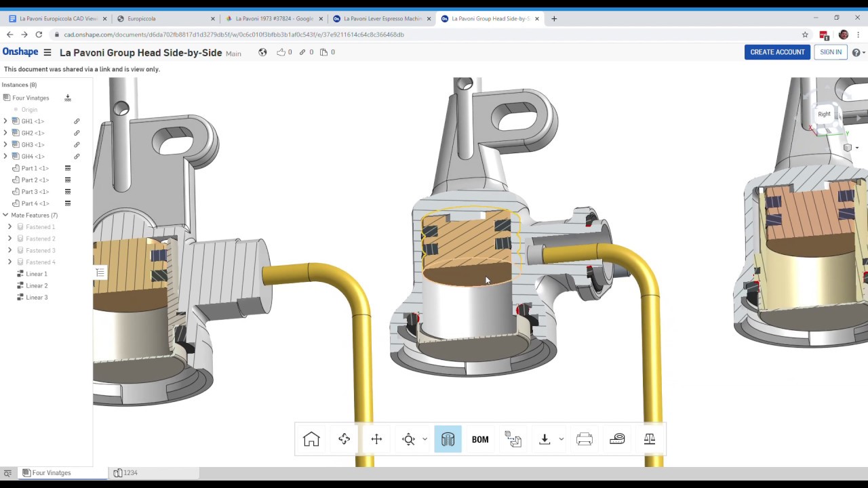This screenshot has width=868, height=488.
Task: Click the icon beside Four Vinatges assembly
Action: pos(68,98)
